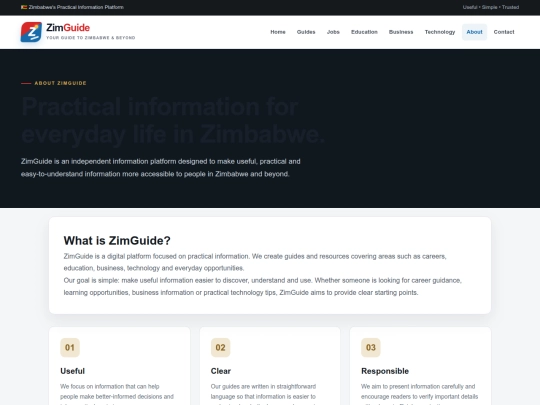
Task: Go to the Guides page
Action: [306, 32]
